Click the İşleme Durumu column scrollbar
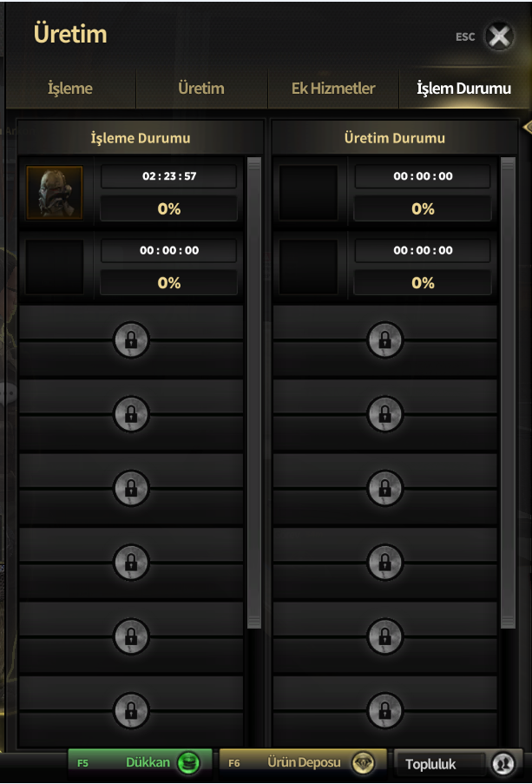 tap(254, 392)
